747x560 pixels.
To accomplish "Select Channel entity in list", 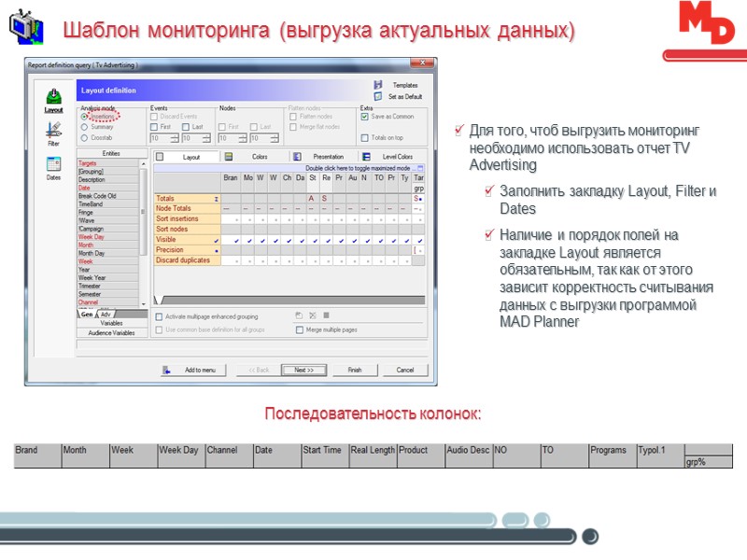I will (108, 301).
